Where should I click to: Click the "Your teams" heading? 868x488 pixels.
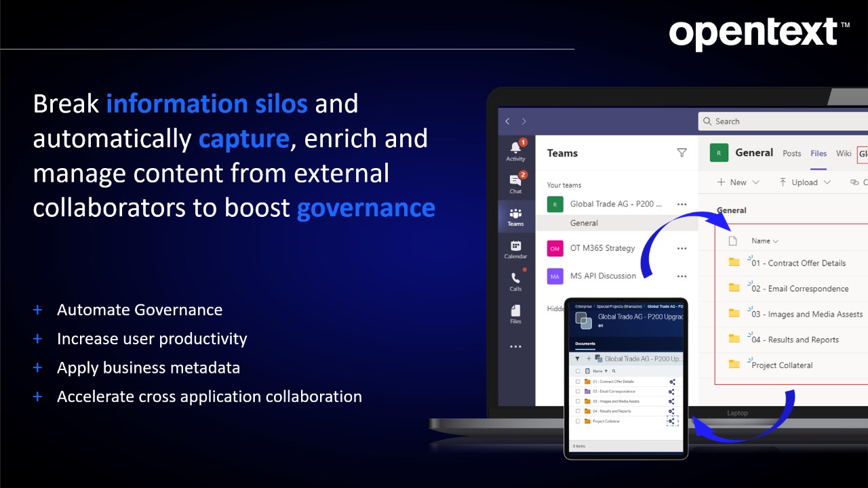click(x=564, y=185)
